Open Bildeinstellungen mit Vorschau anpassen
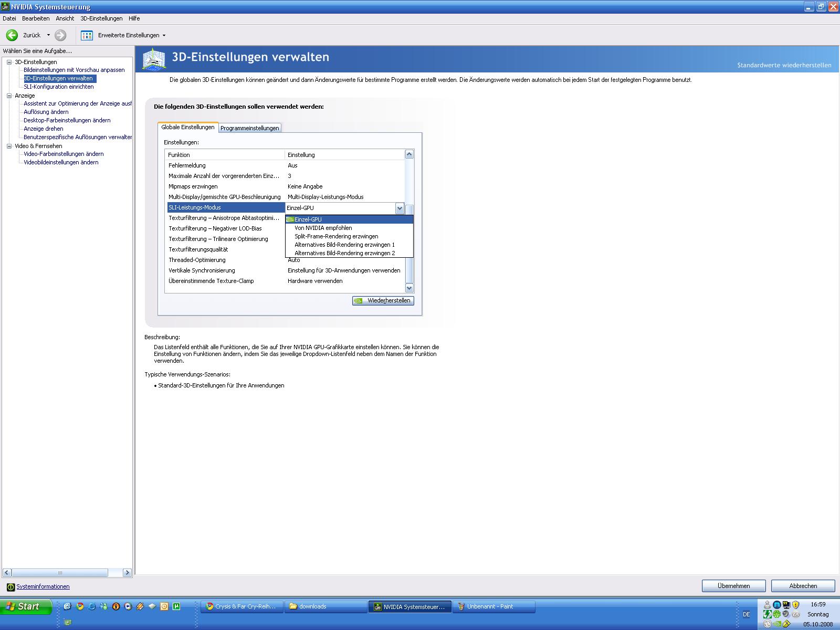 [x=74, y=70]
